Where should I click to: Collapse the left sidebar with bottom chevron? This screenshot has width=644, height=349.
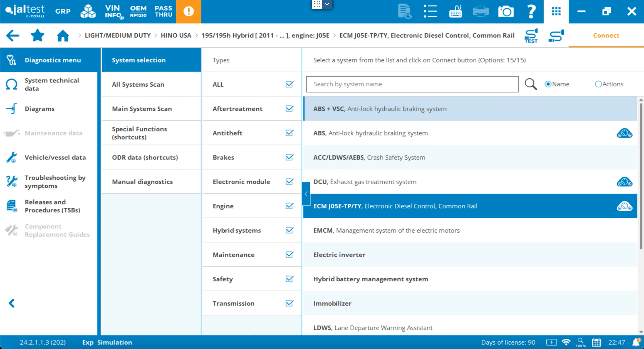coord(11,303)
